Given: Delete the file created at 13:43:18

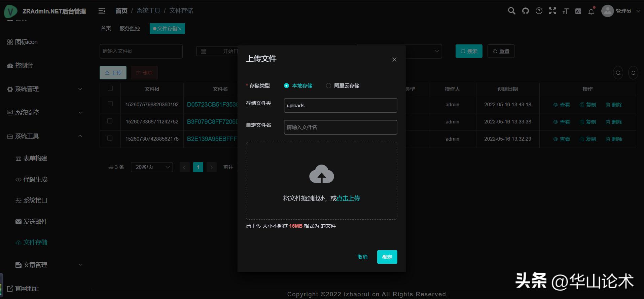Looking at the screenshot, I should (614, 105).
